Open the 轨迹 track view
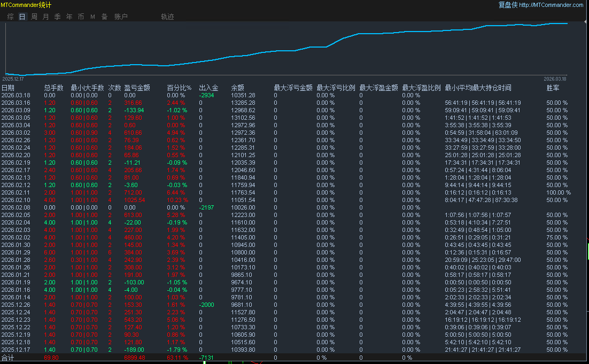589x364 pixels. tap(167, 17)
